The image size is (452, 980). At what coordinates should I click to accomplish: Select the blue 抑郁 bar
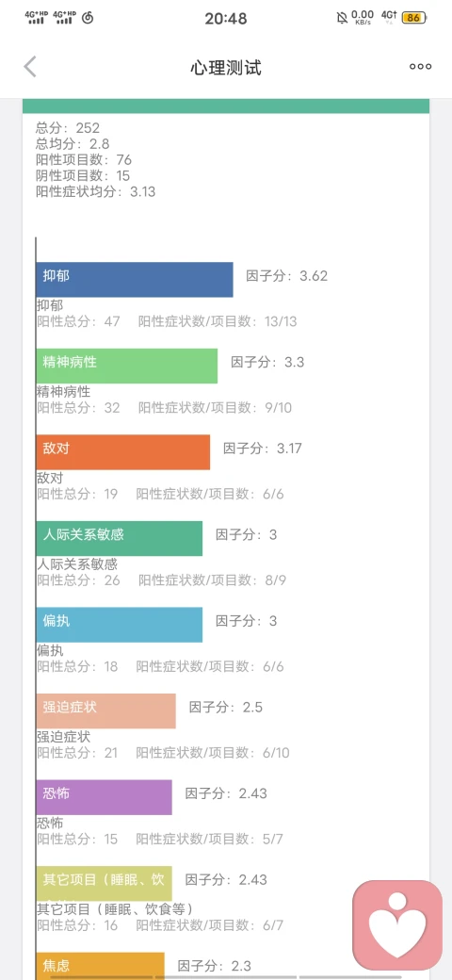135,279
